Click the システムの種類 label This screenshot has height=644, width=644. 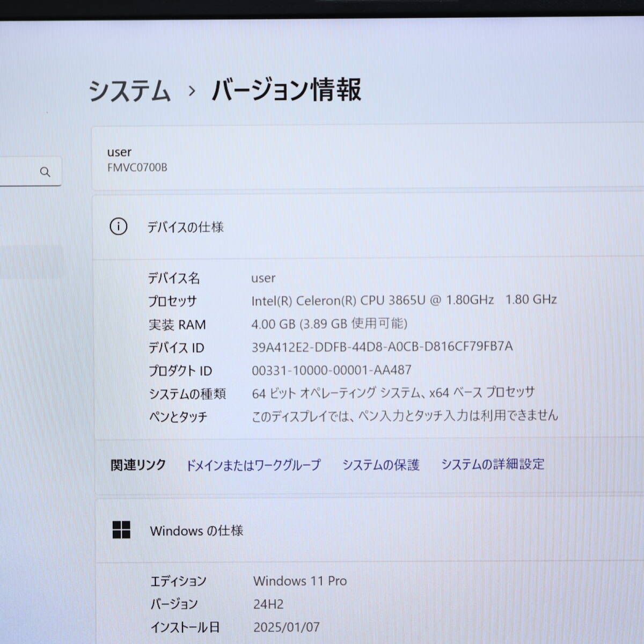[x=187, y=394]
